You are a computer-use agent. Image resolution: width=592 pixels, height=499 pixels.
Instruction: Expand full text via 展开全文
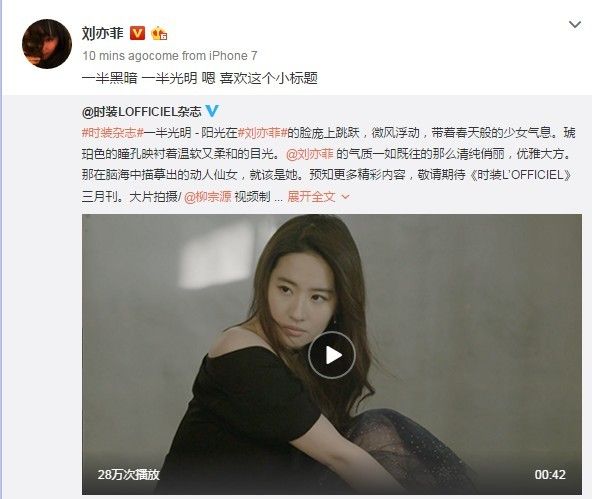(311, 196)
